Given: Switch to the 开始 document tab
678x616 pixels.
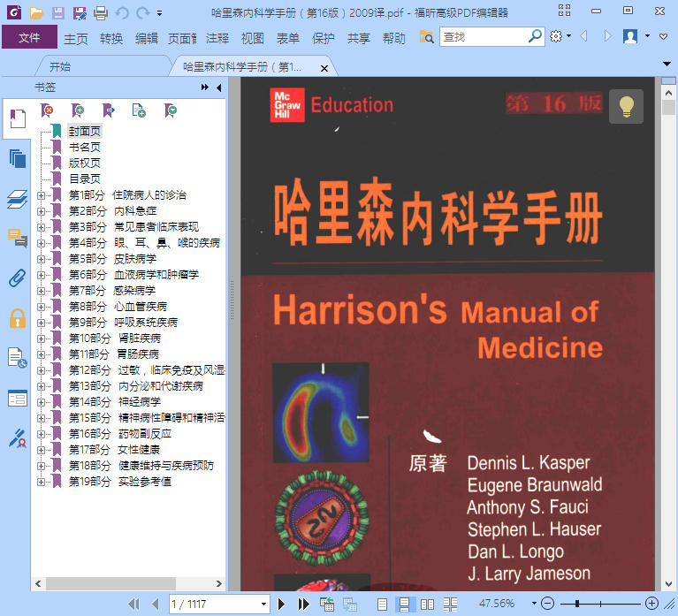Looking at the screenshot, I should 60,67.
